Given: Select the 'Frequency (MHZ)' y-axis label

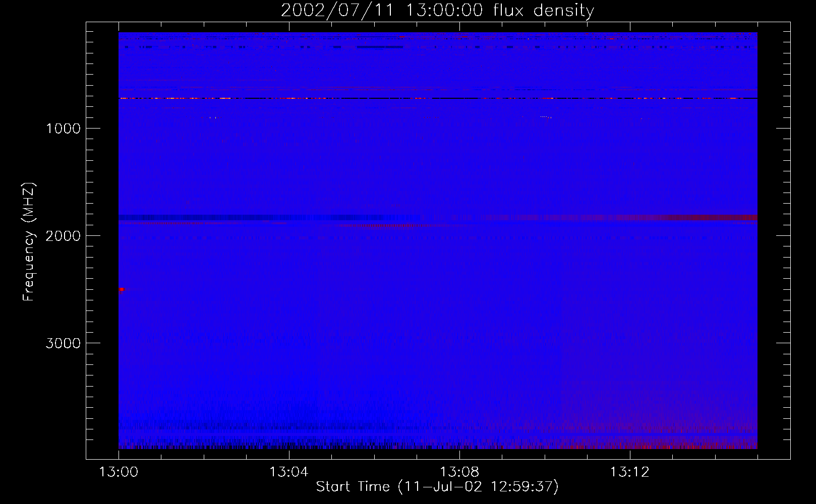Looking at the screenshot, I should tap(29, 241).
